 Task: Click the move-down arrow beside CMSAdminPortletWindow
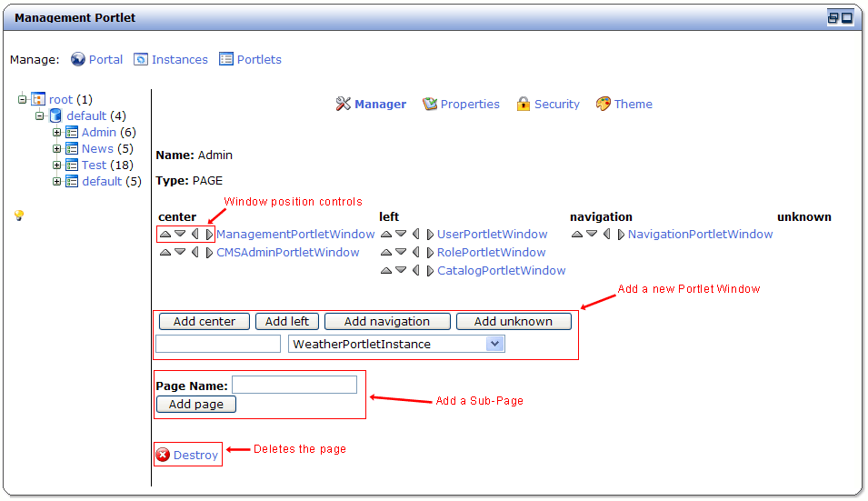[180, 253]
